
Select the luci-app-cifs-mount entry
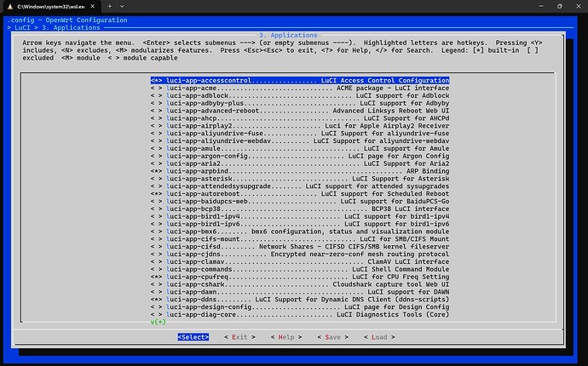pyautogui.click(x=300, y=239)
